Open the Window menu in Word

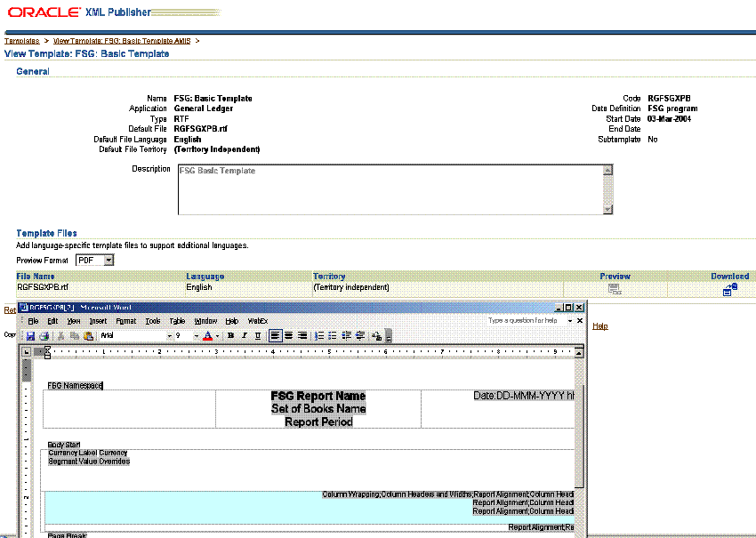(205, 321)
